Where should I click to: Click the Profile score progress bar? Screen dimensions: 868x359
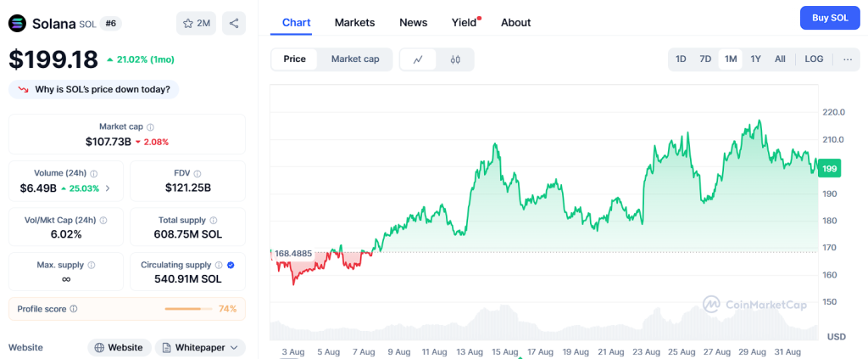188,309
